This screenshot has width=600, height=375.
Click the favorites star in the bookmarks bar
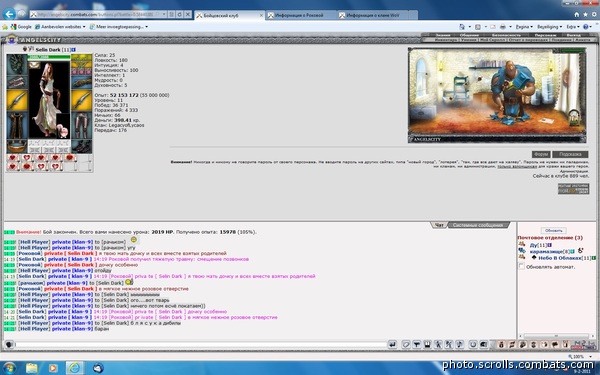[5, 27]
